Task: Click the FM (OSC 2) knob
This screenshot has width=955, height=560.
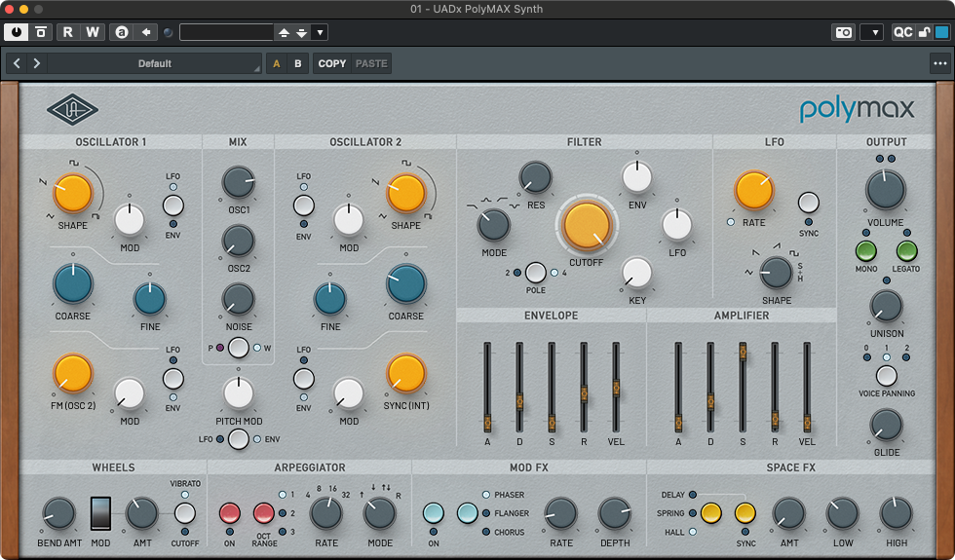Action: point(72,372)
